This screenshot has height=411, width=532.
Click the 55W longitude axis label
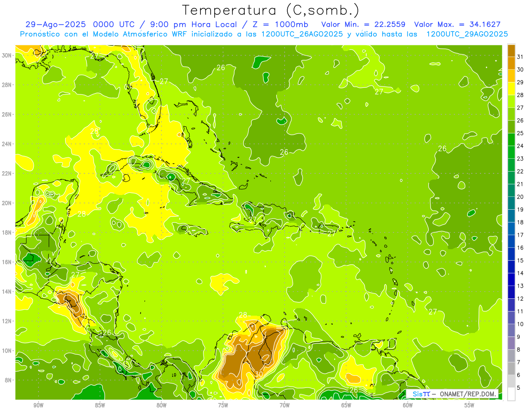469,405
